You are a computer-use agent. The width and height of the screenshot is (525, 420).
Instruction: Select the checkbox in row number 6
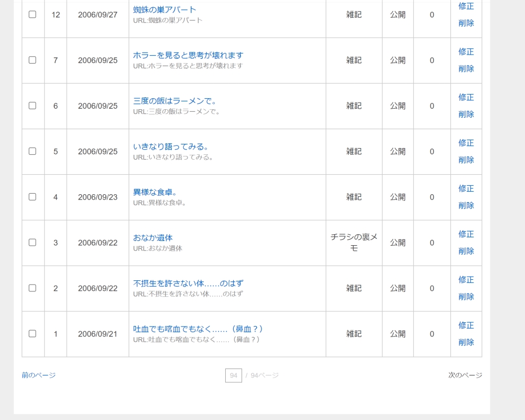pos(33,106)
